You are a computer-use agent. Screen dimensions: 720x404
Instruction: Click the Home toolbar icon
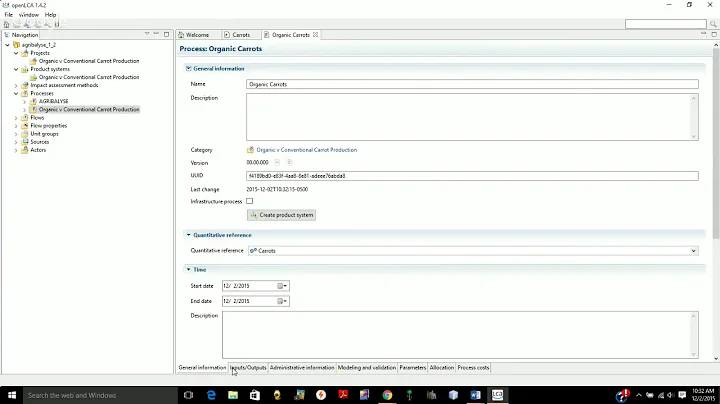[x=6, y=24]
